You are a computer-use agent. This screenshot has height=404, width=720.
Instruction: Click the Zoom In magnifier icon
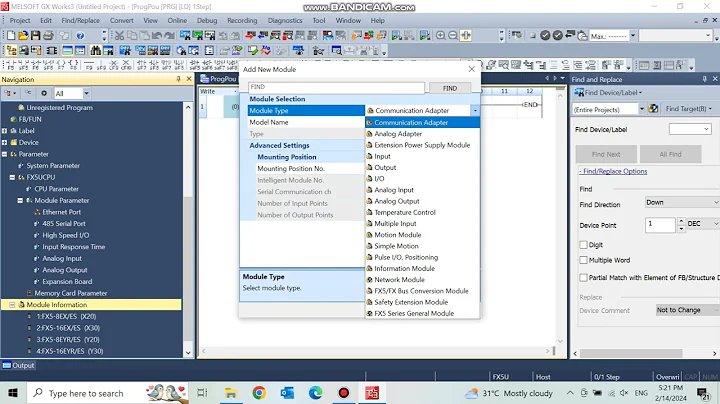point(440,35)
